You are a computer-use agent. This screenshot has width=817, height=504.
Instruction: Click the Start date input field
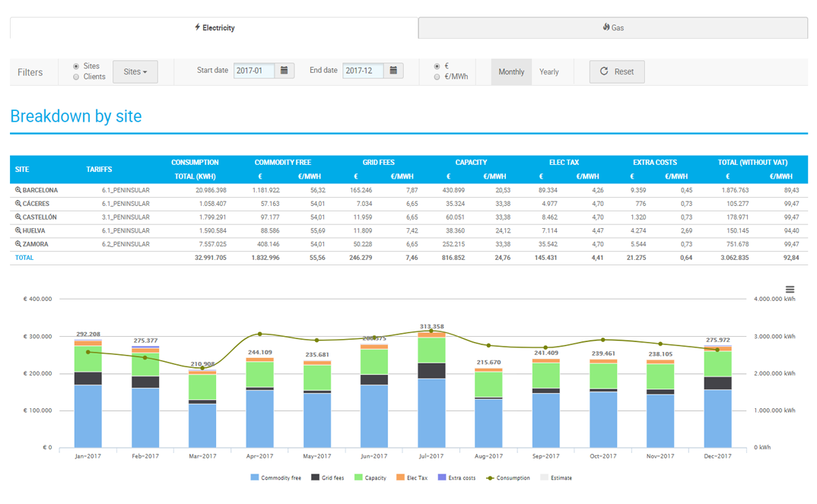click(254, 71)
